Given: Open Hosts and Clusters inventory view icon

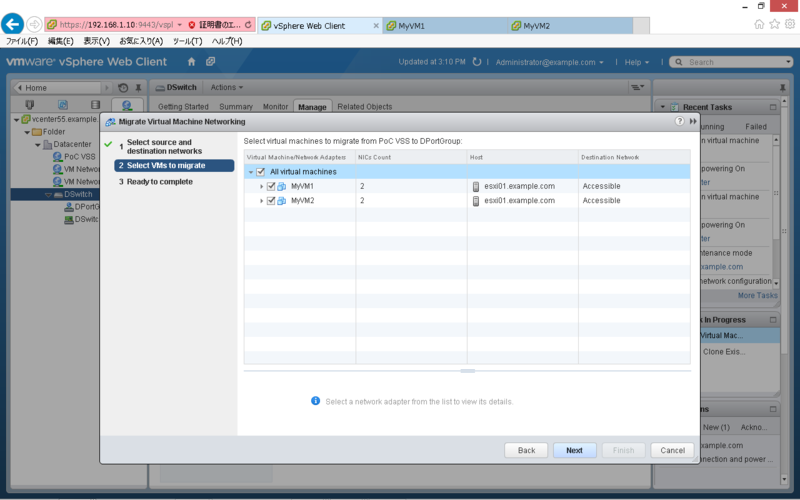Looking at the screenshot, I should (x=30, y=105).
